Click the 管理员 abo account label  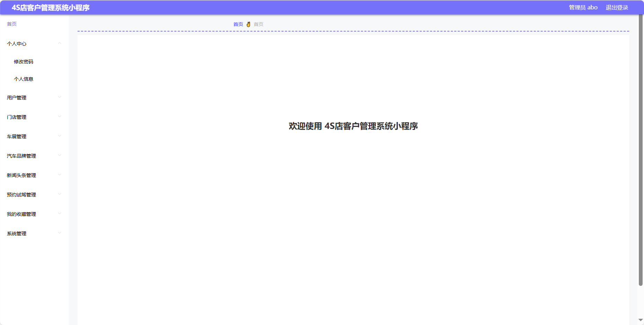point(583,8)
